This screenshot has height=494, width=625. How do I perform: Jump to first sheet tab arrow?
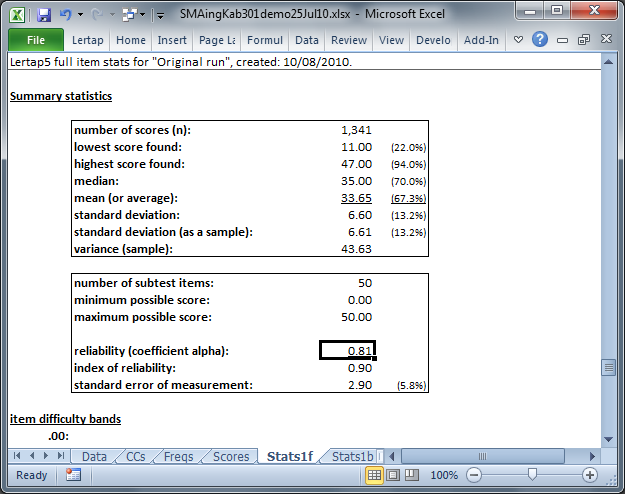coord(17,456)
